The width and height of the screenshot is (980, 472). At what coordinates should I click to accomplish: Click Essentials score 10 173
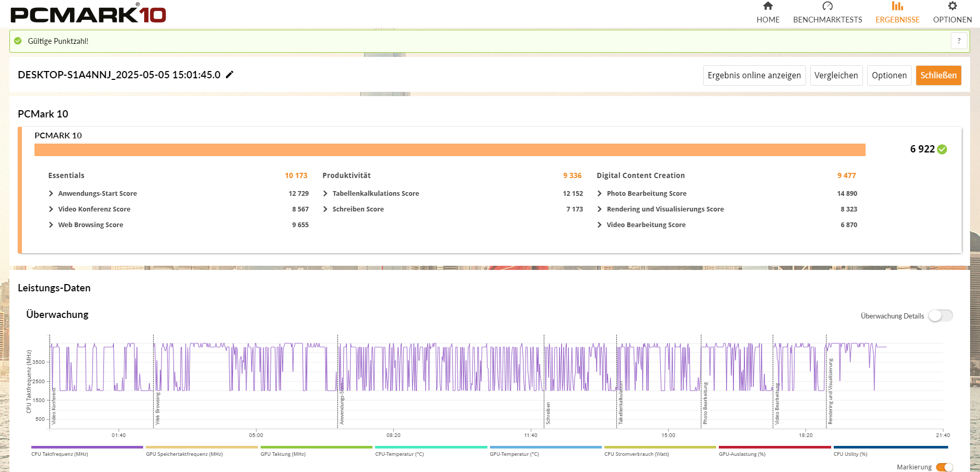pyautogui.click(x=296, y=175)
